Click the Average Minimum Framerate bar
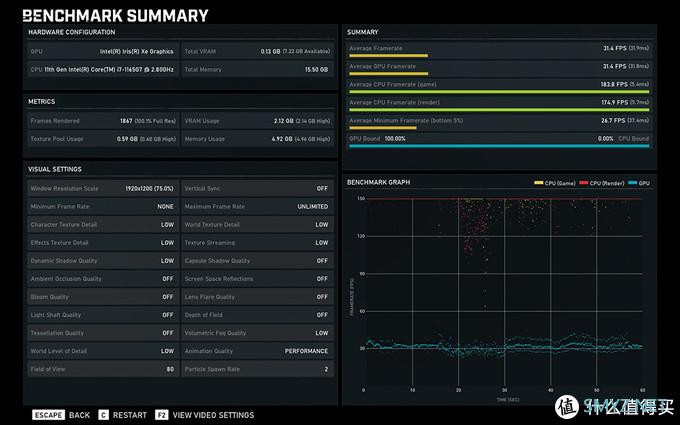The height and width of the screenshot is (425, 680). tap(382, 128)
